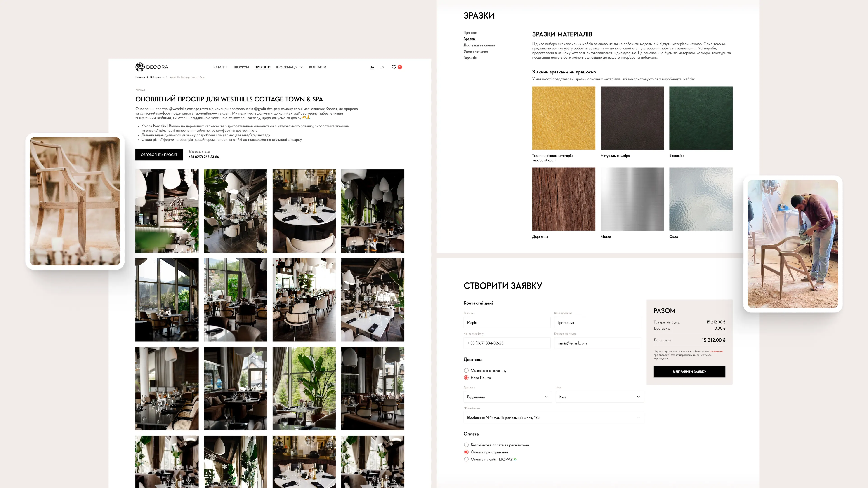Go to Головна breadcrumb
Image resolution: width=868 pixels, height=488 pixels.
tap(140, 77)
